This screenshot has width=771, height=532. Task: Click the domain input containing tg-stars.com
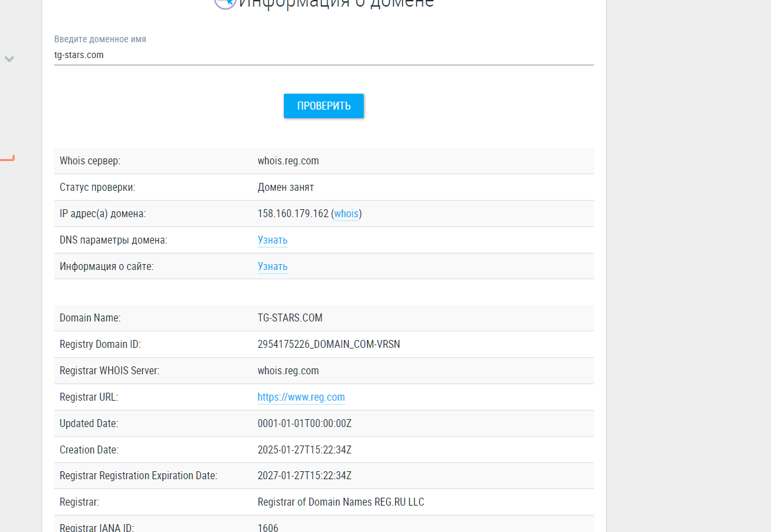pyautogui.click(x=323, y=55)
